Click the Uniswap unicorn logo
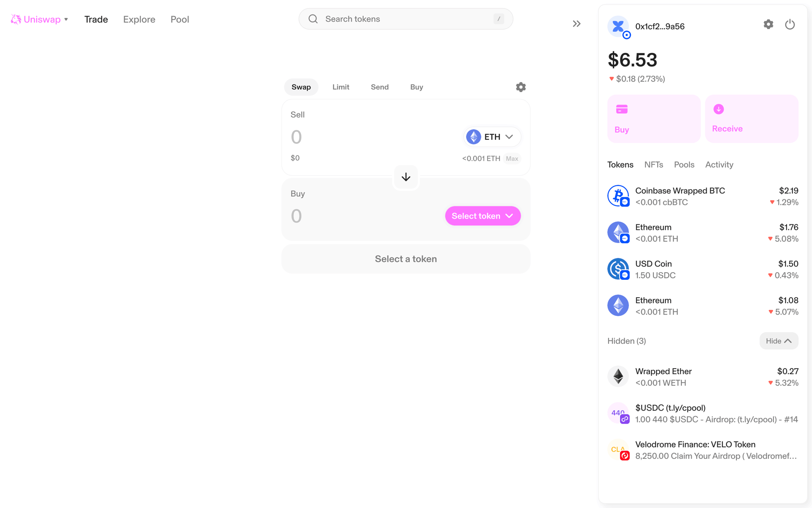Image resolution: width=812 pixels, height=508 pixels. [16, 19]
